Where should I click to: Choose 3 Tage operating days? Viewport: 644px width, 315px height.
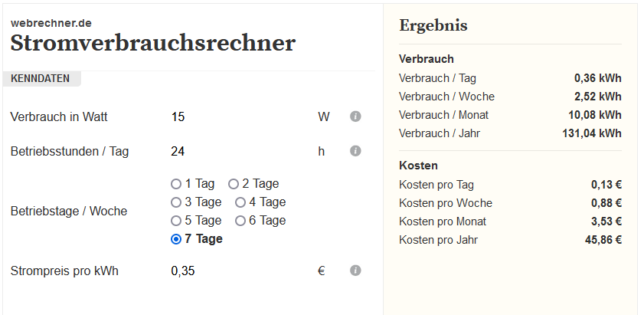point(176,202)
